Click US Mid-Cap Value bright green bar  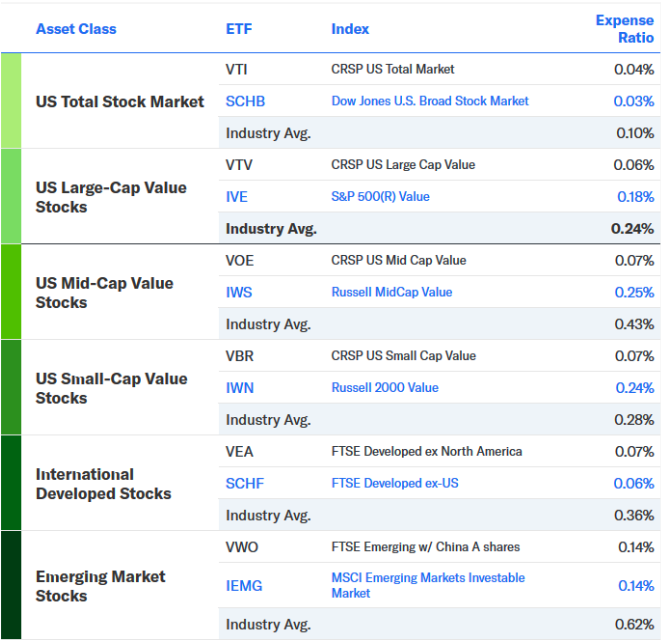click(11, 292)
